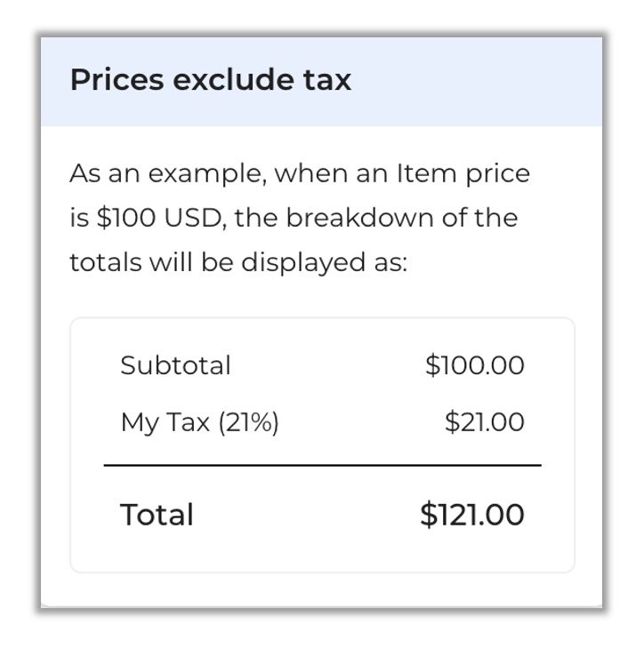Click 'totals will be displayed as:' text
This screenshot has width=644, height=649.
tap(238, 262)
